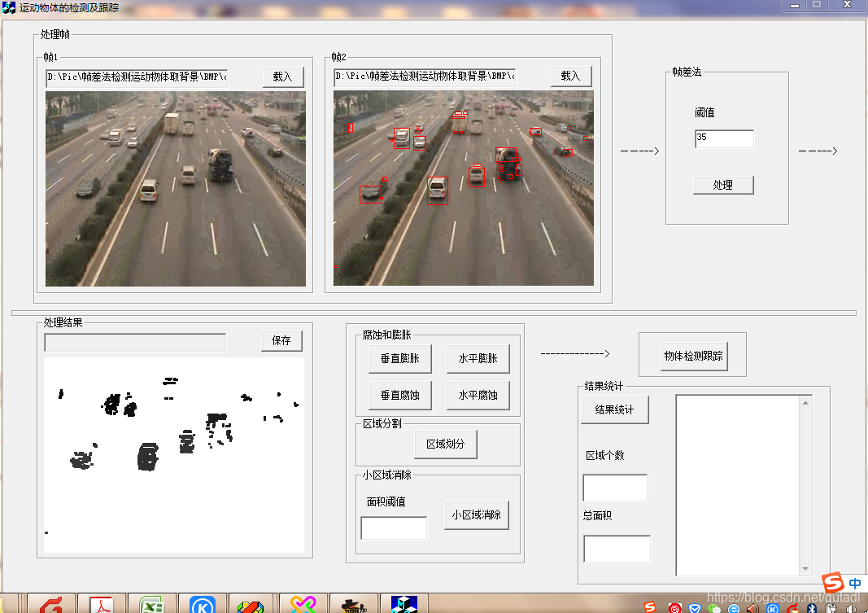Click the threshold 阈值 input showing 35
Image resolution: width=868 pixels, height=613 pixels.
[724, 138]
